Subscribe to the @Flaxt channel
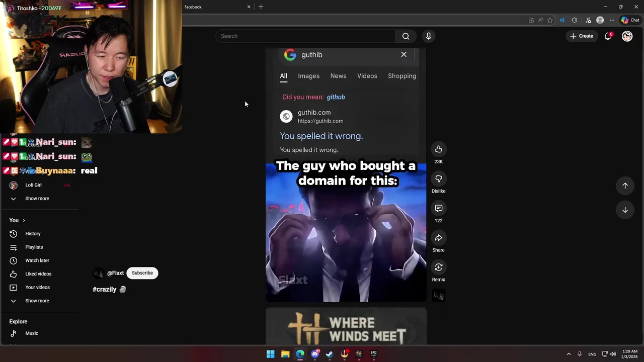The height and width of the screenshot is (362, 644). coord(142,273)
